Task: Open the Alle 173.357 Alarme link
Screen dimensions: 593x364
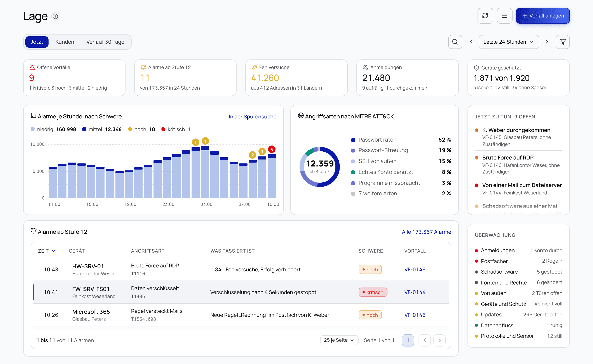Action: tap(426, 232)
